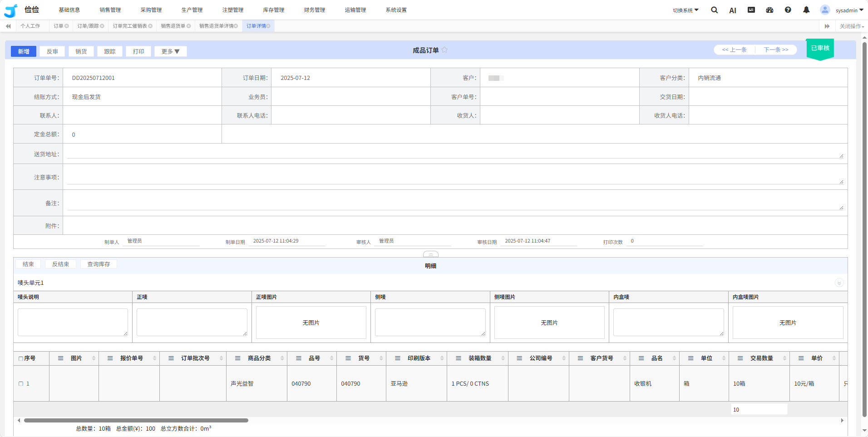The width and height of the screenshot is (868, 437).
Task: Click the 查询库存 button
Action: click(99, 264)
